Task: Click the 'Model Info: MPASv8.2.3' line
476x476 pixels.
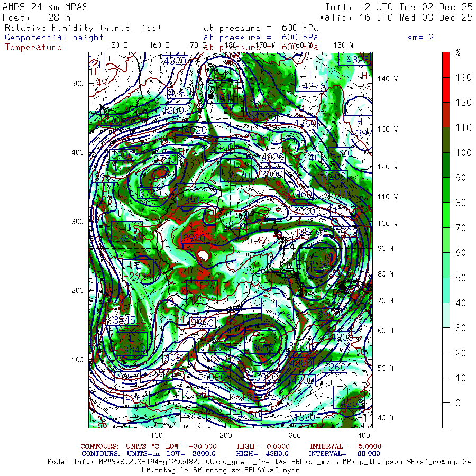Action: point(259,462)
